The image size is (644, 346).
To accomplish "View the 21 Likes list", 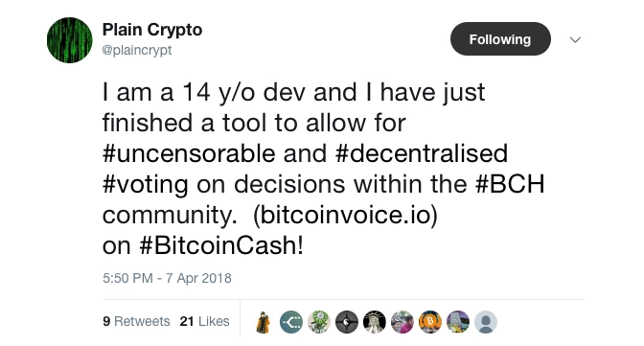I will coord(204,321).
